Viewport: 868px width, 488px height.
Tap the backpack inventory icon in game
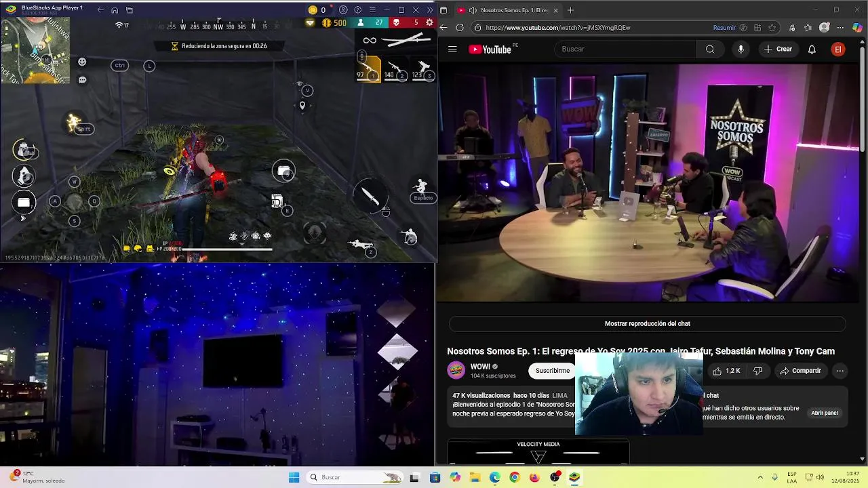pos(25,149)
